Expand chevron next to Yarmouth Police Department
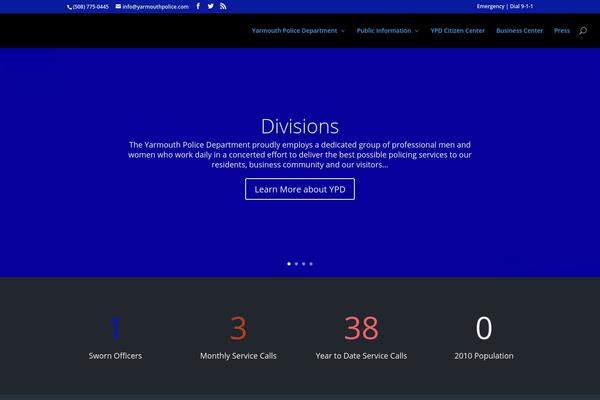Viewport: 600px width, 400px height. [x=343, y=31]
